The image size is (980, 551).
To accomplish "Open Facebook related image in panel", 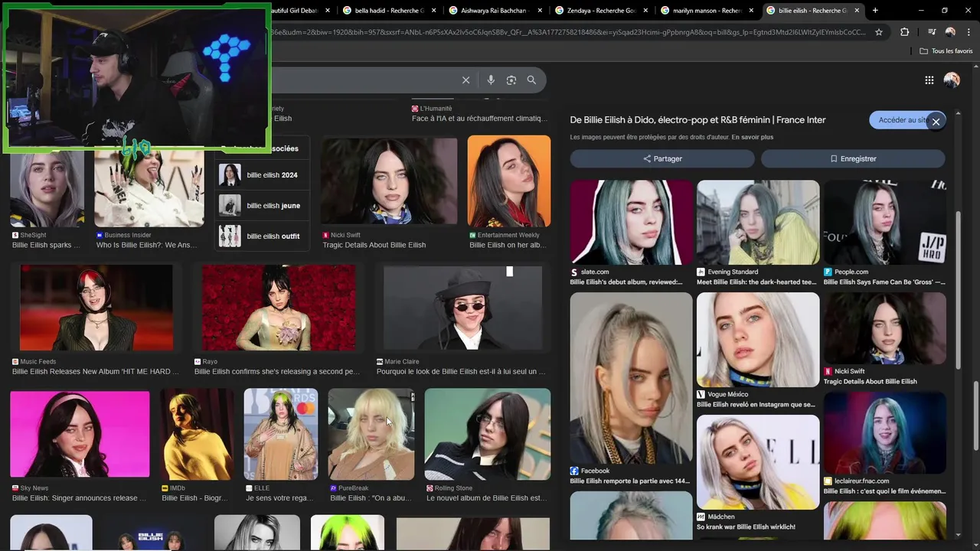I will (632, 378).
